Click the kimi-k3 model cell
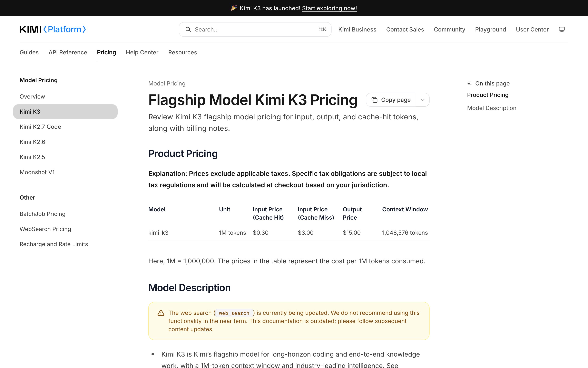This screenshot has width=588, height=368. (x=158, y=233)
